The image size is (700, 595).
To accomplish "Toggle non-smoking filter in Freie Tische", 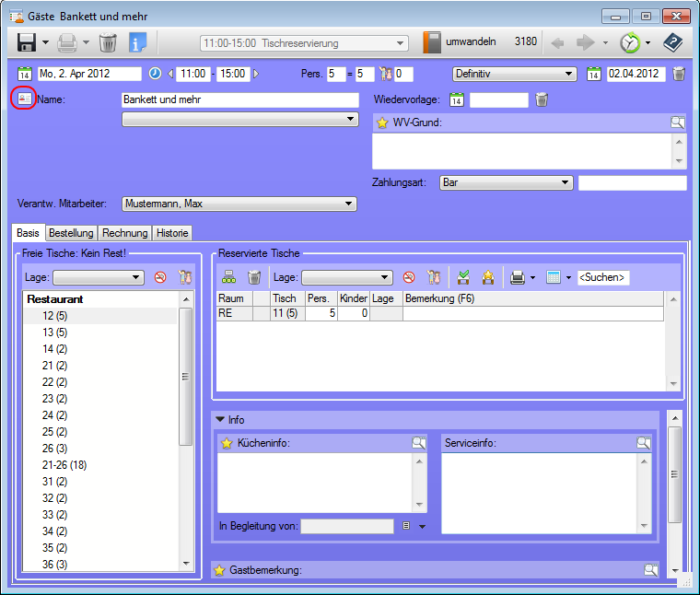I will tap(160, 277).
